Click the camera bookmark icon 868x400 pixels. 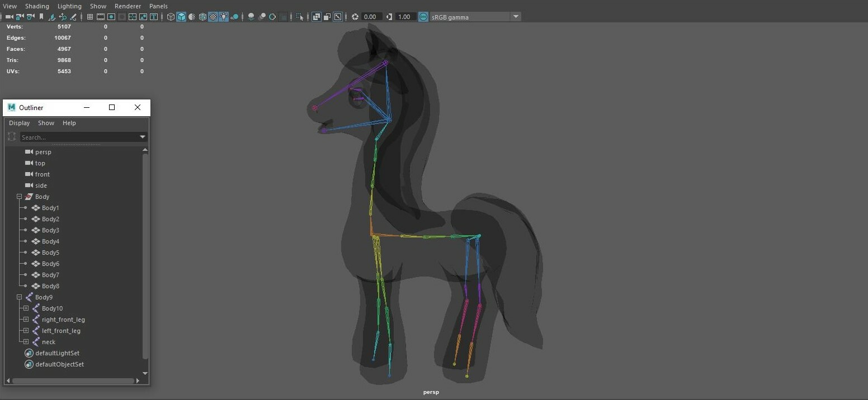click(41, 17)
